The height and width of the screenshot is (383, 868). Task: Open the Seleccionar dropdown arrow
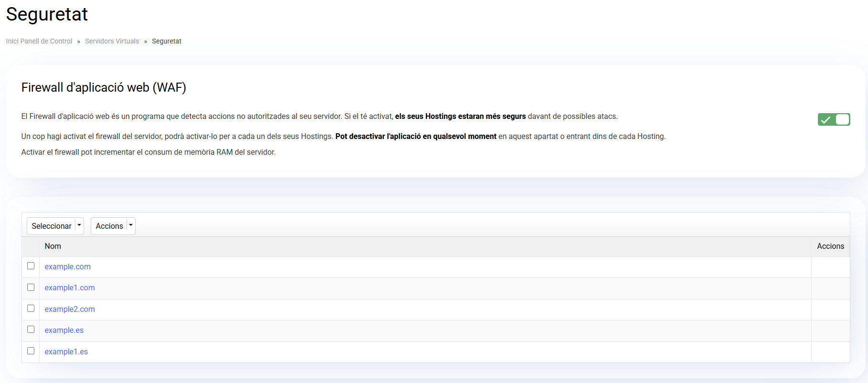pos(79,226)
